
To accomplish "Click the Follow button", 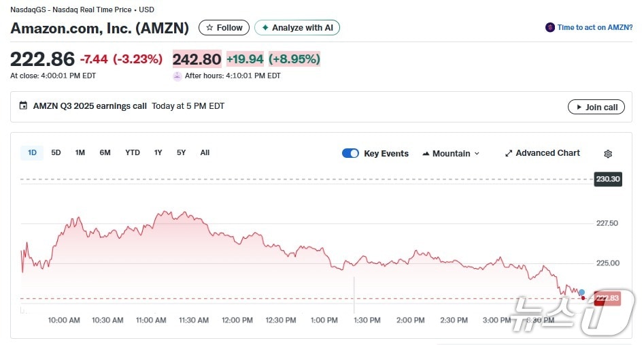I will 224,28.
